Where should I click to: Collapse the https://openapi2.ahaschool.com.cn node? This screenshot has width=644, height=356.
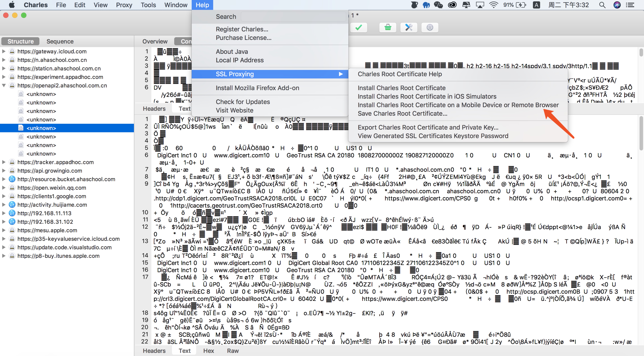(x=4, y=85)
